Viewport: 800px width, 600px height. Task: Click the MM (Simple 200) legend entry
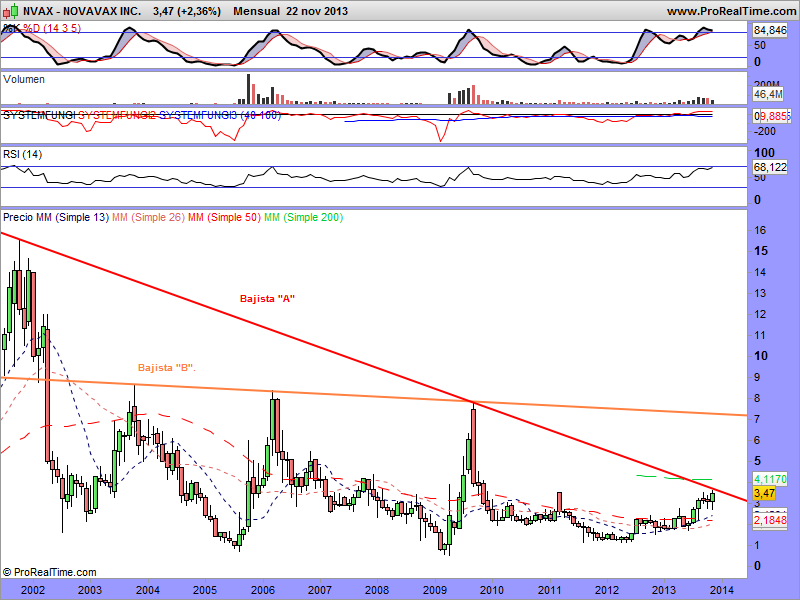304,217
